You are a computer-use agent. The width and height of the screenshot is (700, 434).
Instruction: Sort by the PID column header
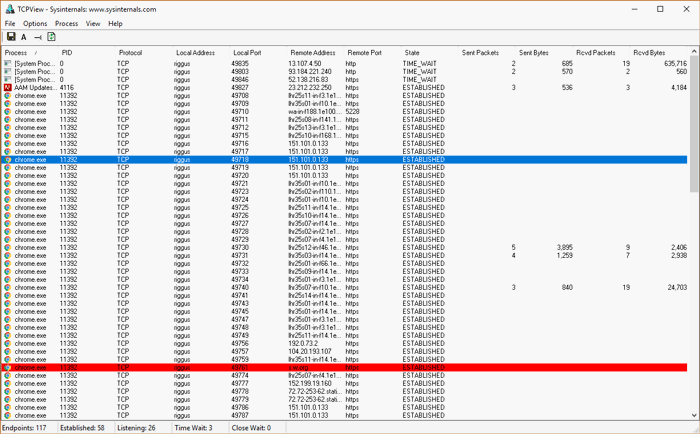coord(87,53)
